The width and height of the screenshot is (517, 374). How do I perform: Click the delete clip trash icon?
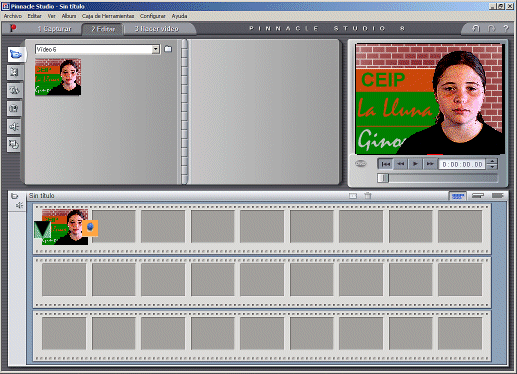coord(368,196)
